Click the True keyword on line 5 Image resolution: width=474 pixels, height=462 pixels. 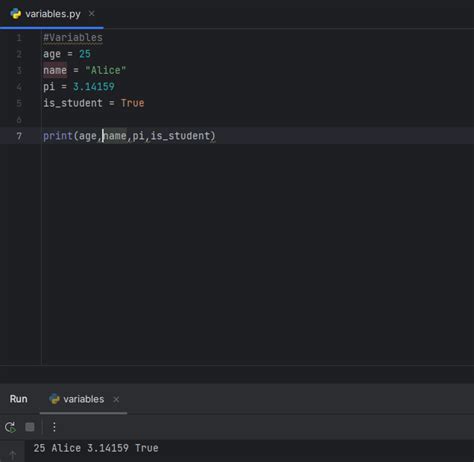(133, 103)
